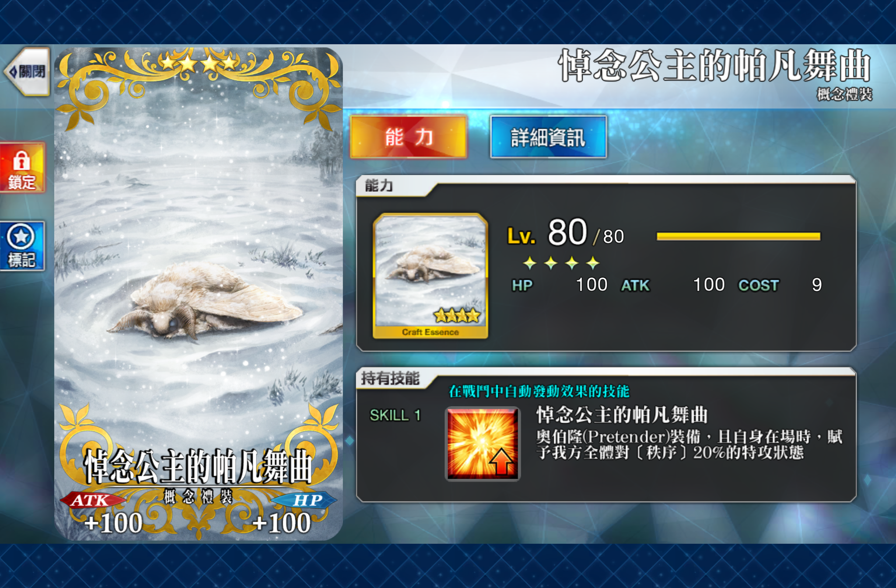Toggle the 鎖定 lock button
The width and height of the screenshot is (896, 588).
[x=22, y=167]
